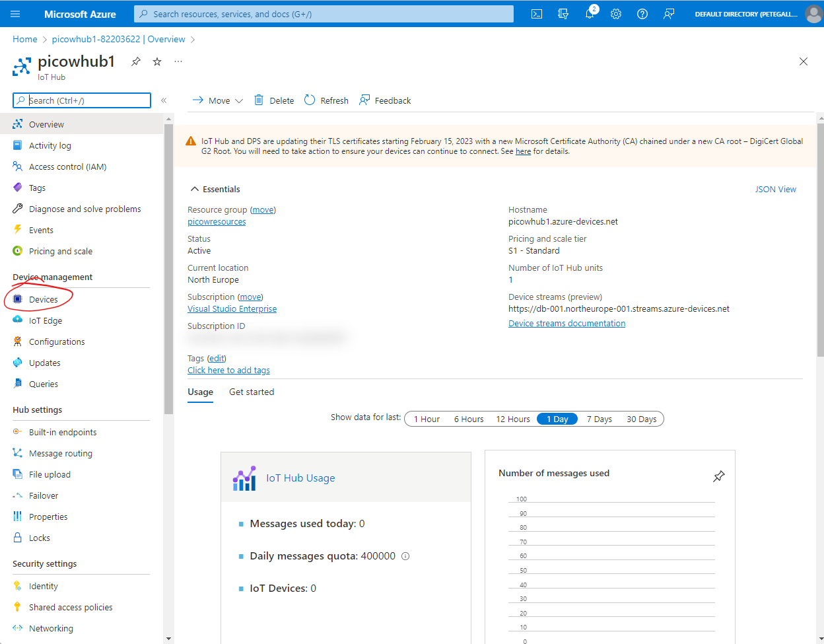Pin the Number of messages used chart

(x=719, y=476)
